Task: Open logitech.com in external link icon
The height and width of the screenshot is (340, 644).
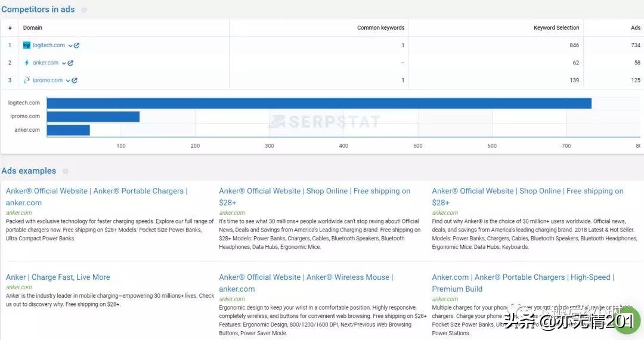Action: coord(77,45)
